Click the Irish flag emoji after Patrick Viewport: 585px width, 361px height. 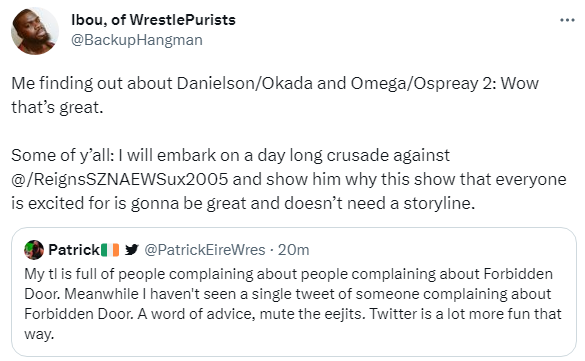(x=110, y=250)
